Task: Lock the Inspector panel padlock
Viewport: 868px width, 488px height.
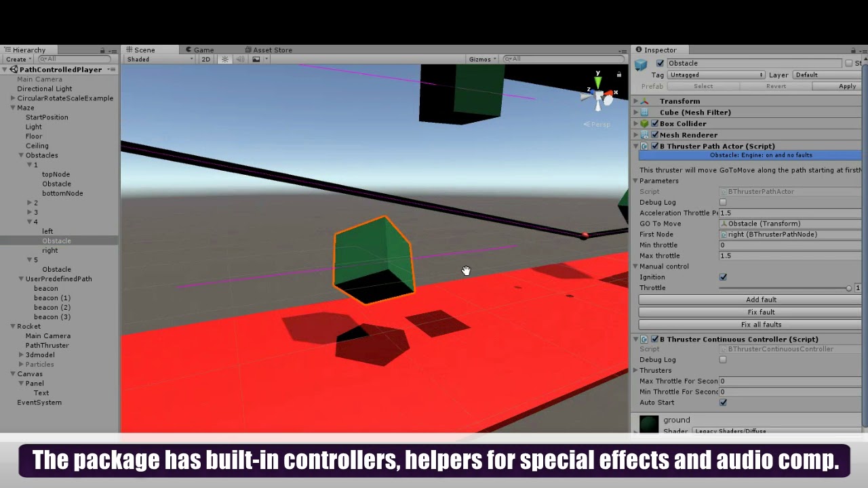Action: tap(853, 50)
